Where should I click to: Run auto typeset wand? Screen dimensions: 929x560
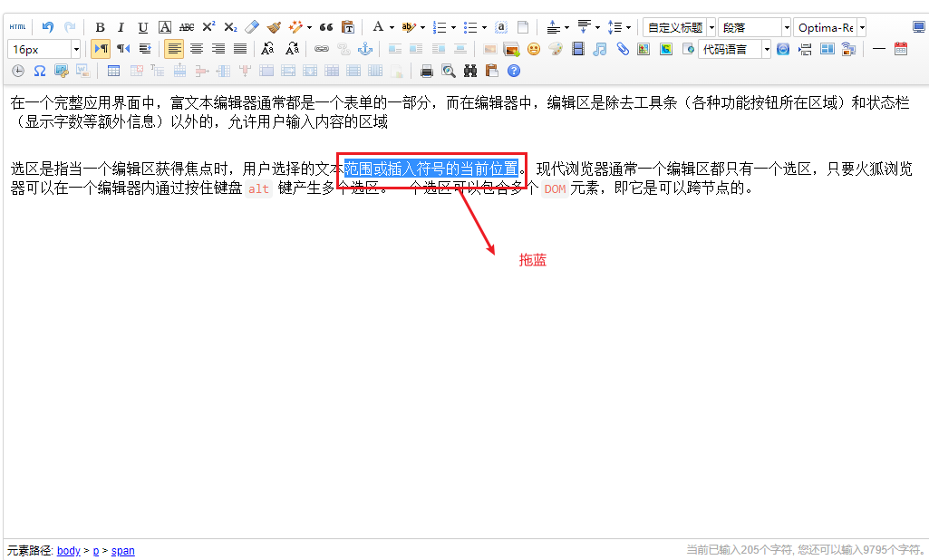295,27
